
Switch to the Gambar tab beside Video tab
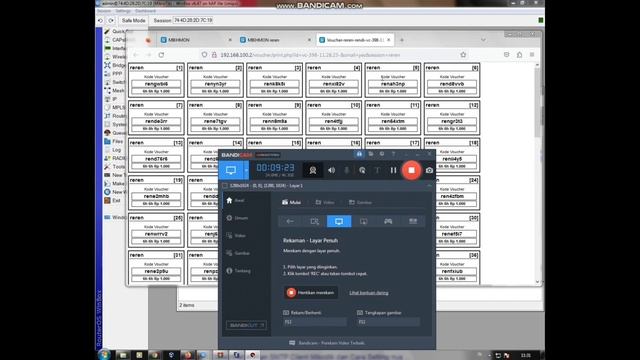[x=360, y=202]
